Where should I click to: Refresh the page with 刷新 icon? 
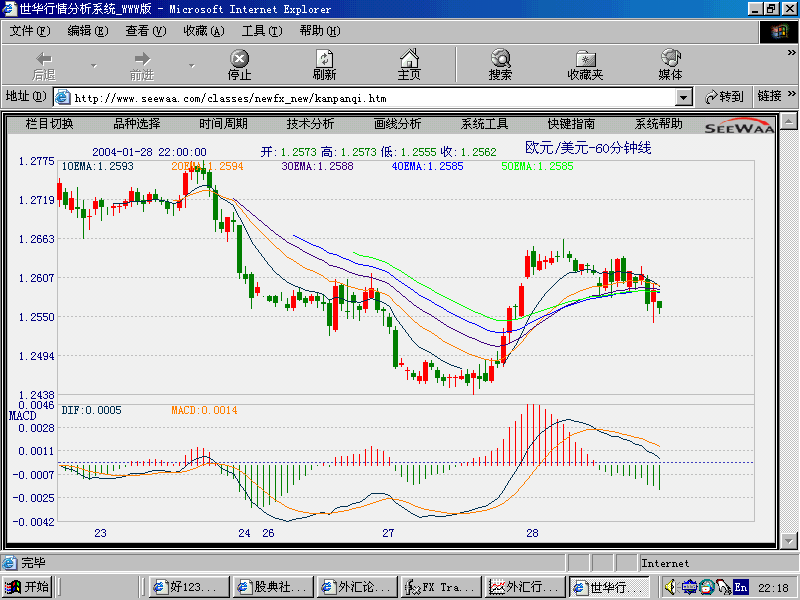(324, 58)
